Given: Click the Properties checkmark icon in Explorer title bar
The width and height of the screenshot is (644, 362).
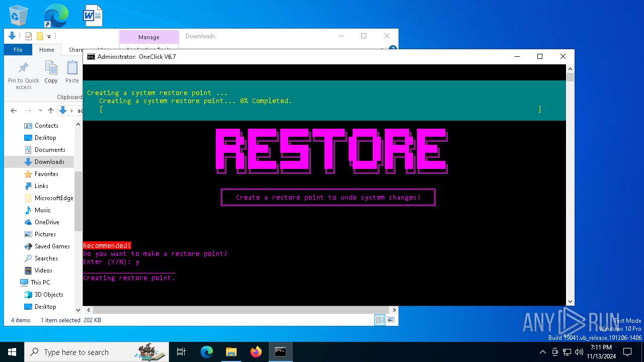Looking at the screenshot, I should pyautogui.click(x=29, y=36).
